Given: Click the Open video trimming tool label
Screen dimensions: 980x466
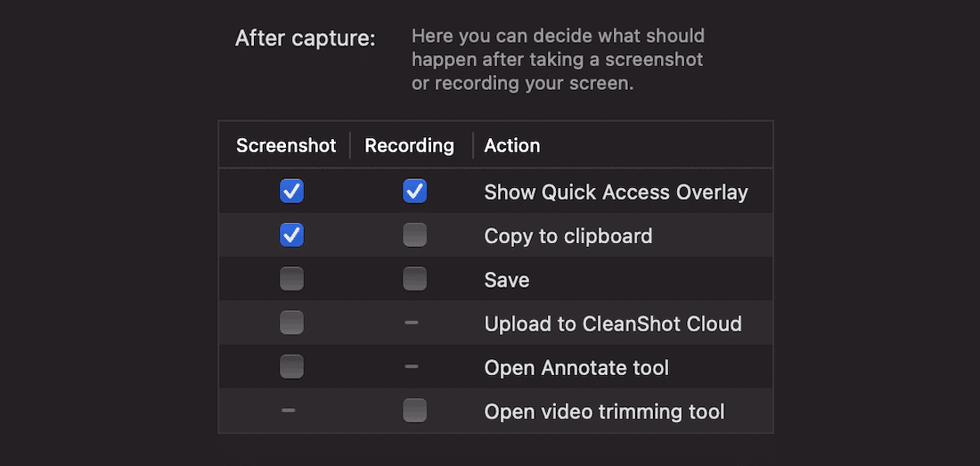Looking at the screenshot, I should [x=604, y=412].
